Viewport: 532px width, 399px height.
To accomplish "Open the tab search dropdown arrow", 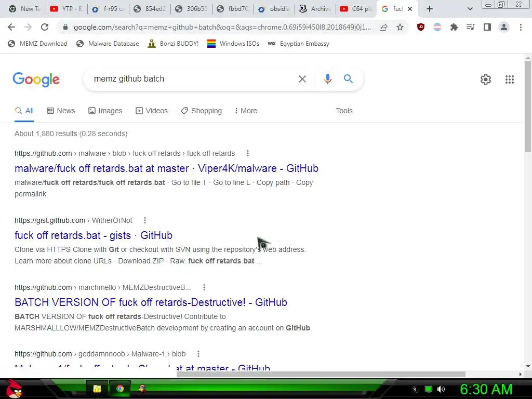I will point(470,9).
